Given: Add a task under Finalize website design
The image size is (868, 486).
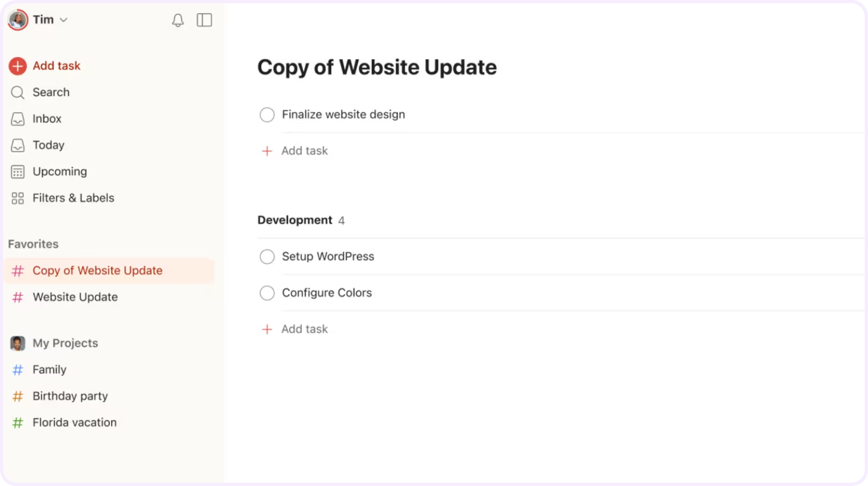Looking at the screenshot, I should click(x=304, y=151).
